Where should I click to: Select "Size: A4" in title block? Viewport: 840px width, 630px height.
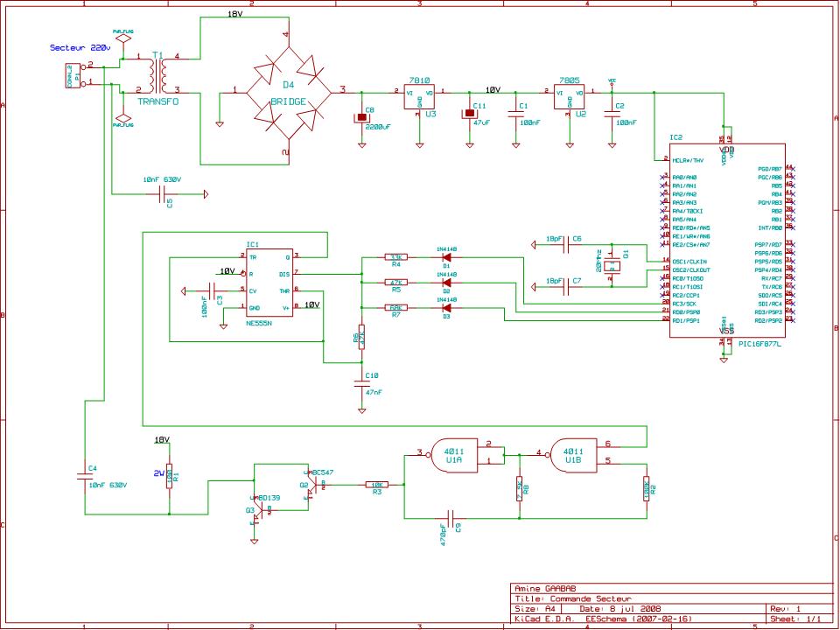[x=535, y=609]
